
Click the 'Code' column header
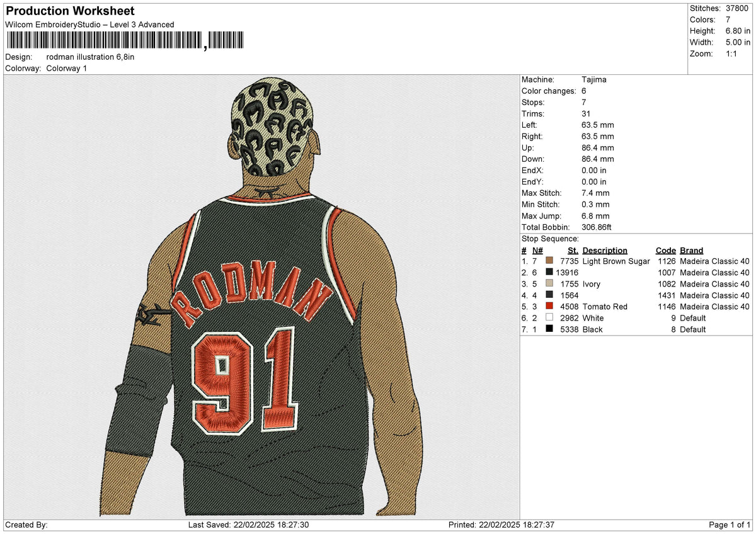tap(665, 251)
